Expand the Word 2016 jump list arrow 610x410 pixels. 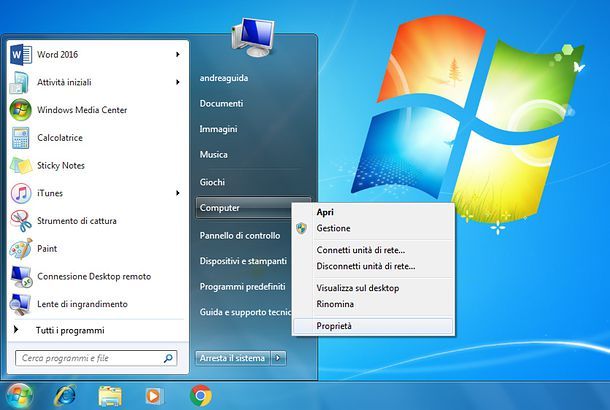coord(177,54)
